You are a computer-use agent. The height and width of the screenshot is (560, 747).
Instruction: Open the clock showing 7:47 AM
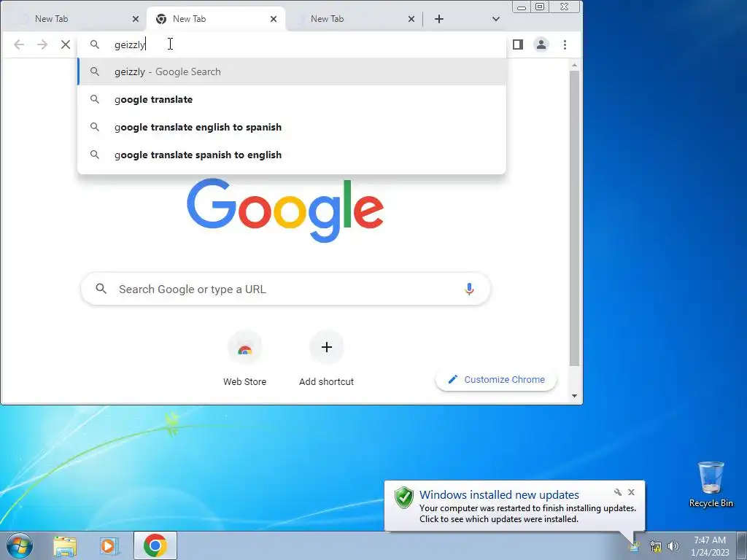(x=710, y=545)
